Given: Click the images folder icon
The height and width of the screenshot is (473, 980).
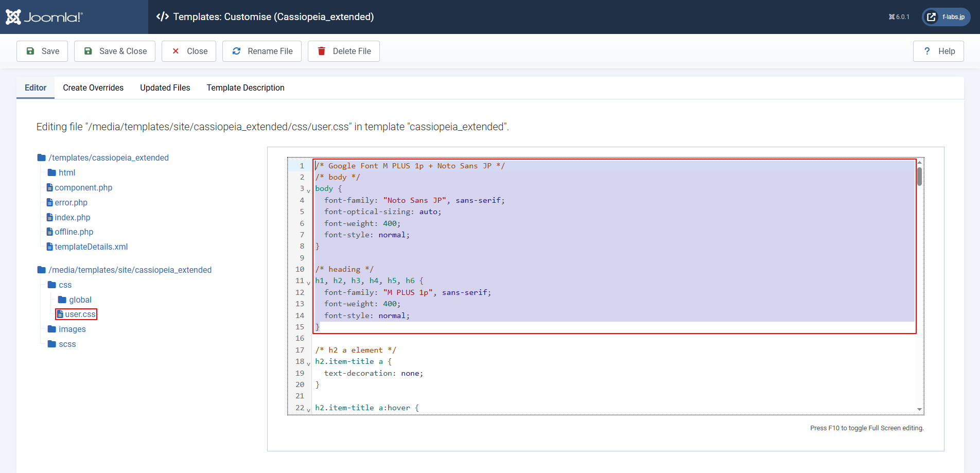Looking at the screenshot, I should pyautogui.click(x=52, y=329).
